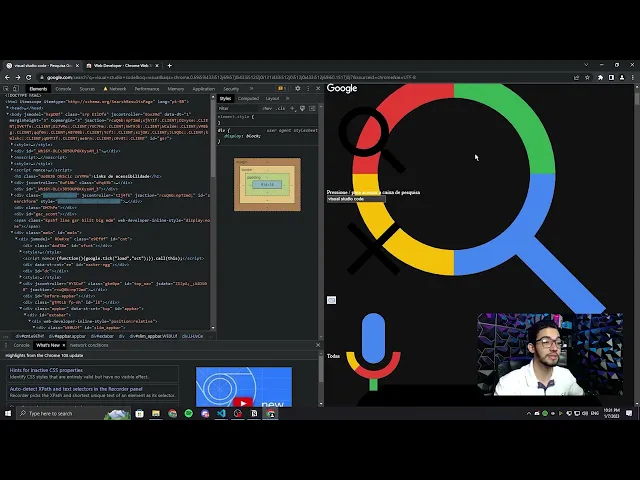
Task: Open the Chrome profile avatar icon
Action: 622,77
